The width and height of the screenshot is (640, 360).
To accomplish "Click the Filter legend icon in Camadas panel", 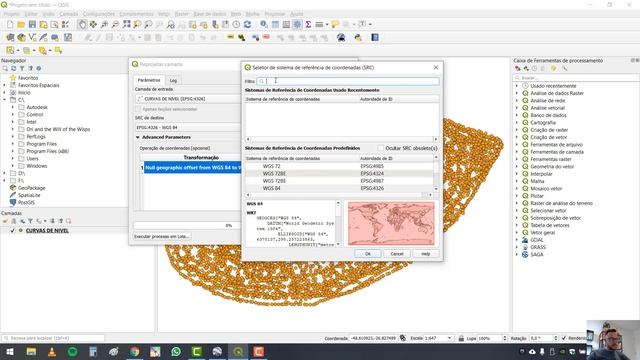I will 30,221.
